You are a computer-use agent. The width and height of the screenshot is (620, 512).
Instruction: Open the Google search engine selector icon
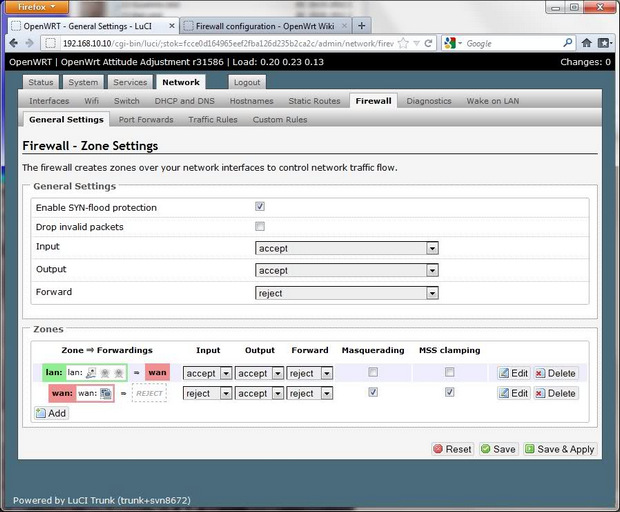[x=452, y=43]
